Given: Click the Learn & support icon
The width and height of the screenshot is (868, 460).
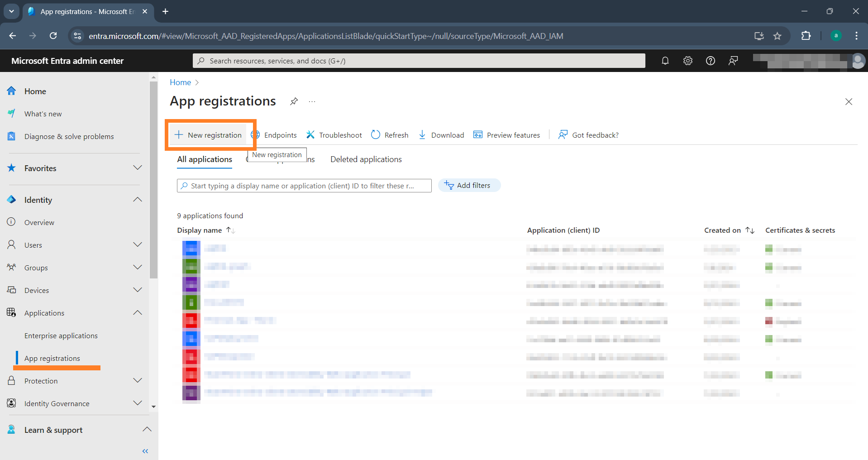Looking at the screenshot, I should click(x=12, y=429).
